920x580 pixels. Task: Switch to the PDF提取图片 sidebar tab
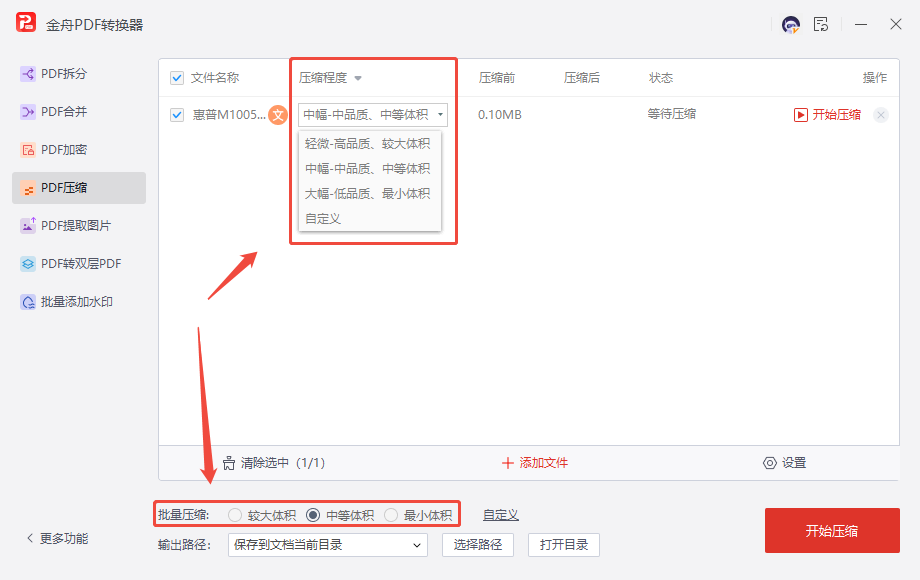pyautogui.click(x=79, y=226)
